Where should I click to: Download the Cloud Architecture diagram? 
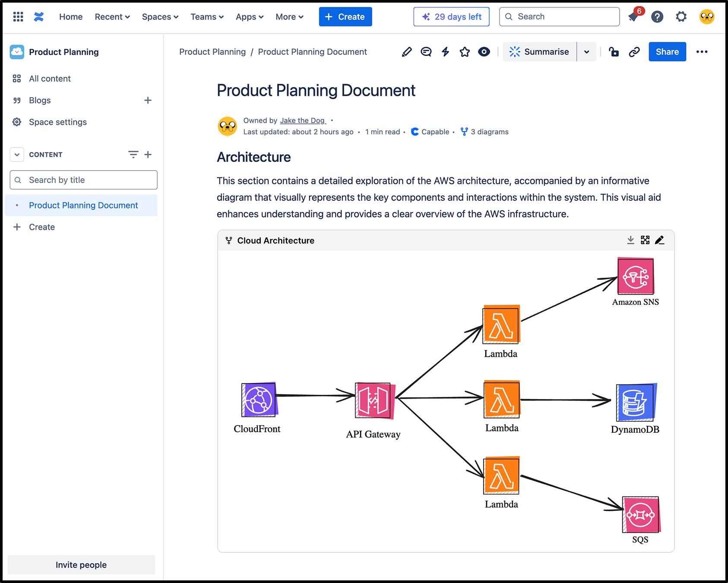tap(631, 240)
